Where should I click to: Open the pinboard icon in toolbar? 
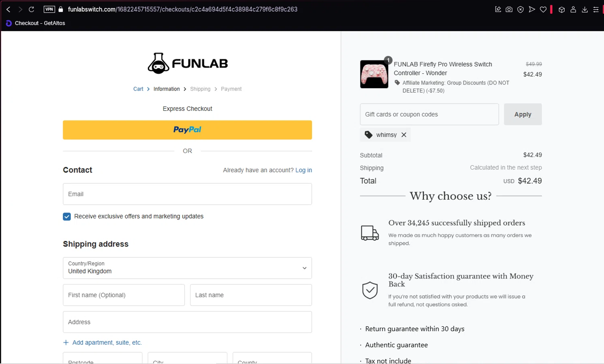tap(498, 9)
